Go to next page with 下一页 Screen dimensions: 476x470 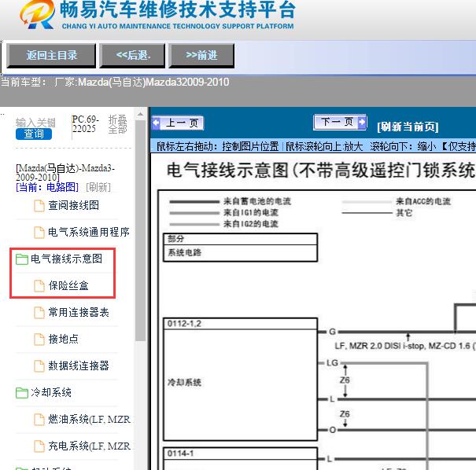(340, 122)
